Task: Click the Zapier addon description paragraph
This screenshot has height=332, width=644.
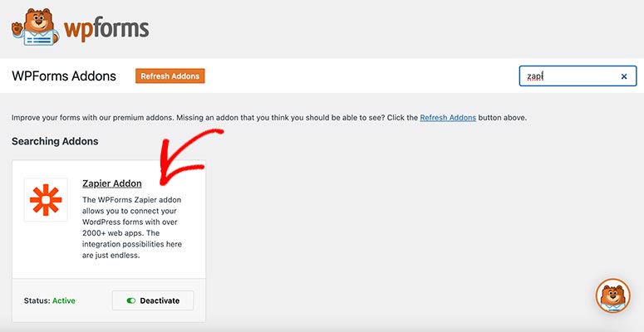Action: (132, 227)
